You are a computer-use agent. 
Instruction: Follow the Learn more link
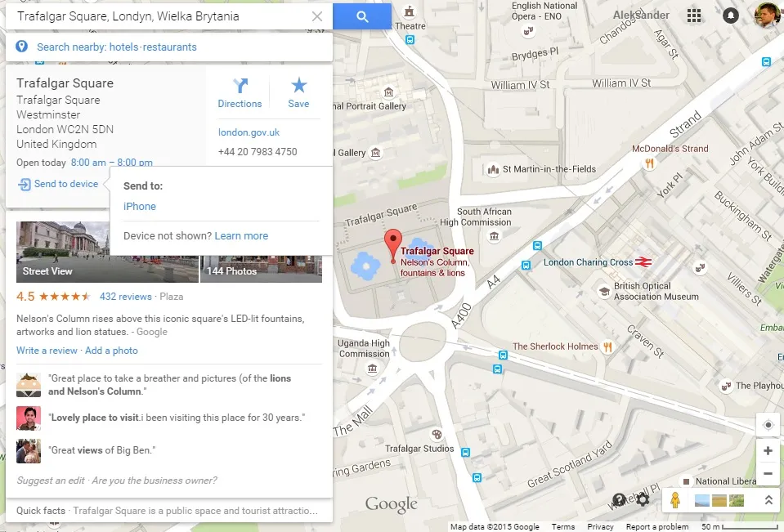[x=241, y=235]
